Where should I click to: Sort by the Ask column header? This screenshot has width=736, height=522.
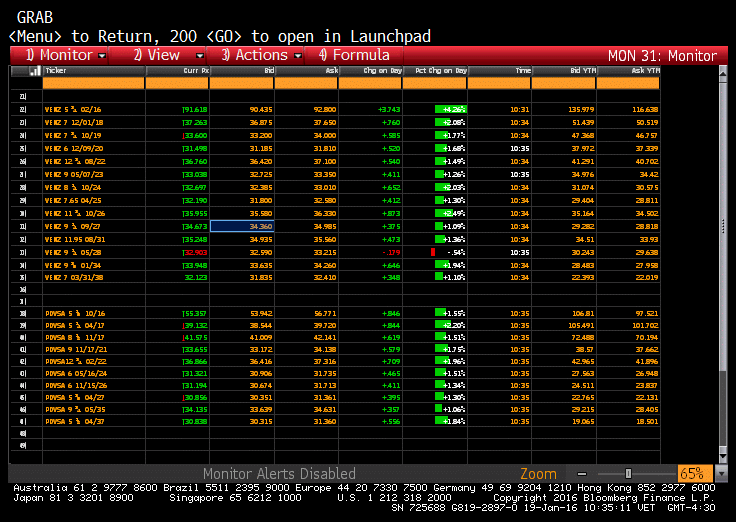coord(306,71)
